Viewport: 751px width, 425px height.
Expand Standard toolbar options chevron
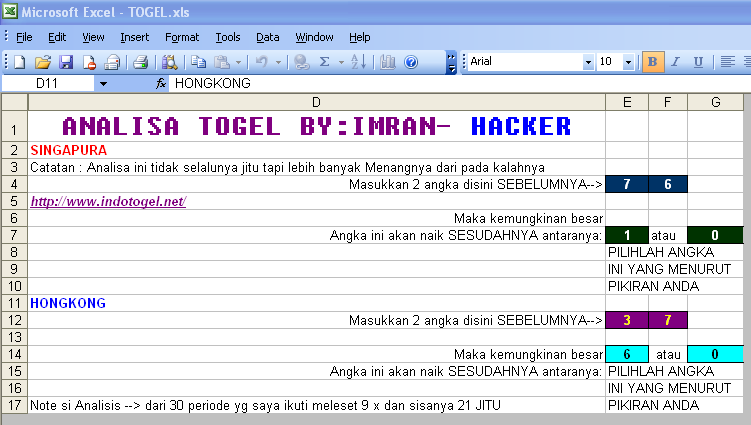point(451,63)
